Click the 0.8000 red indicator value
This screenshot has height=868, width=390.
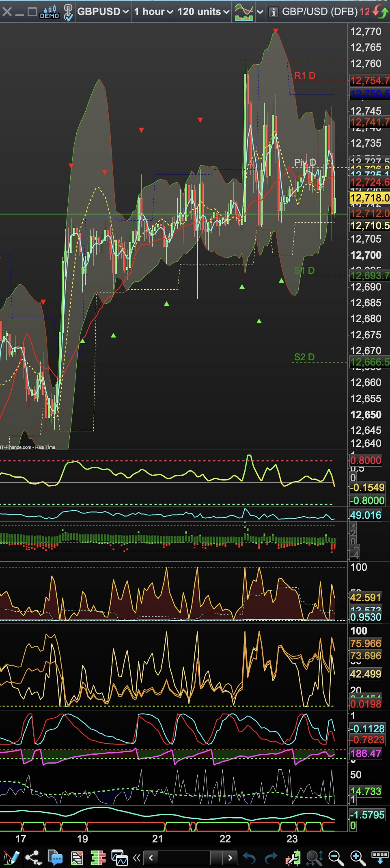coord(366,460)
